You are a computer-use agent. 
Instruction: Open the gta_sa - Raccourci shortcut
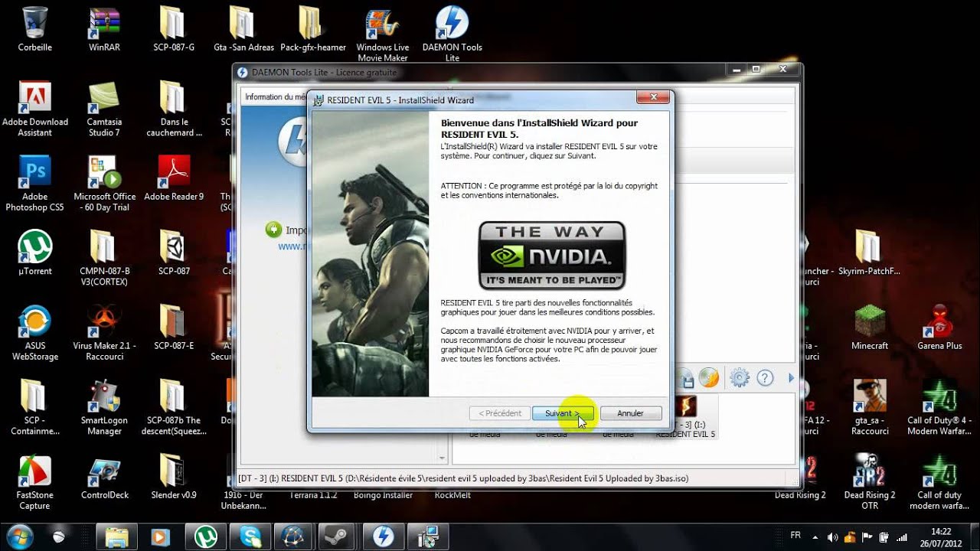coord(870,409)
